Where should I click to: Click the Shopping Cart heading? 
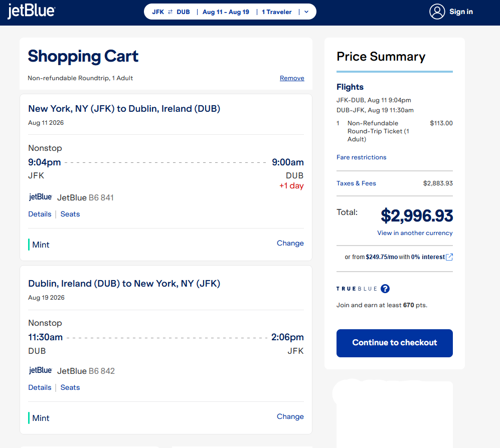click(83, 57)
